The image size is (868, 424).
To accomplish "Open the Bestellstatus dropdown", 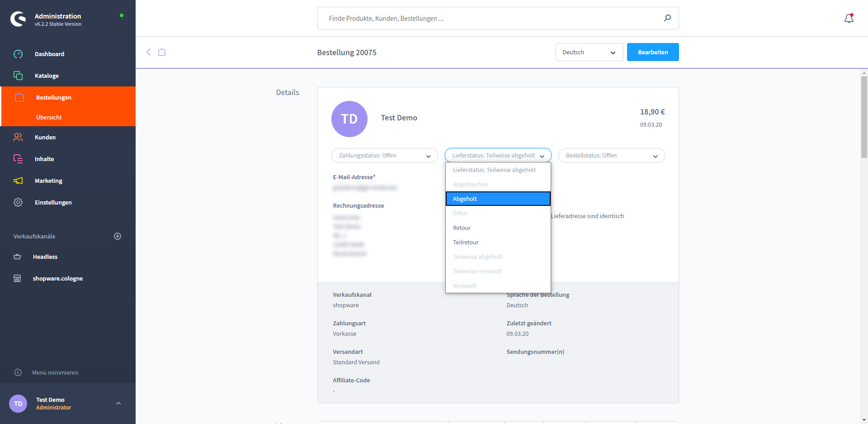I will [x=611, y=155].
